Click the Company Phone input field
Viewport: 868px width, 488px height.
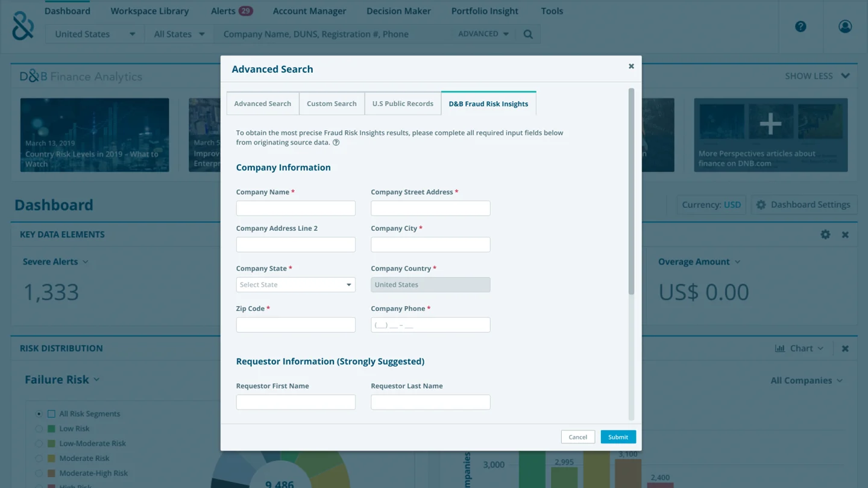(x=430, y=325)
